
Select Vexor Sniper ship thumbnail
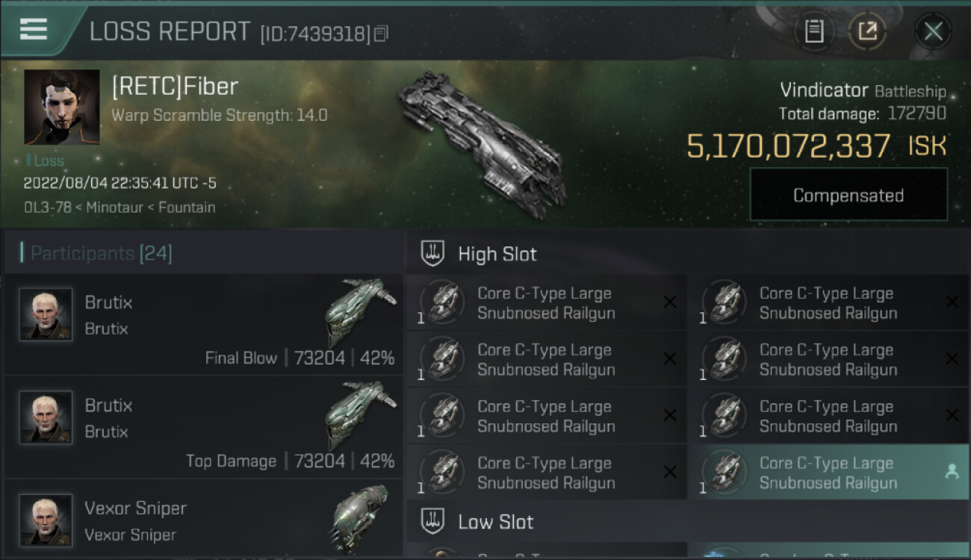pos(361,519)
